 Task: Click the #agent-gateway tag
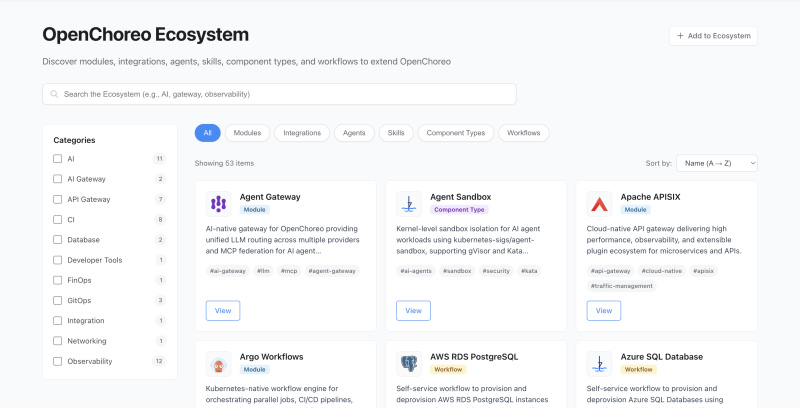[x=332, y=271]
